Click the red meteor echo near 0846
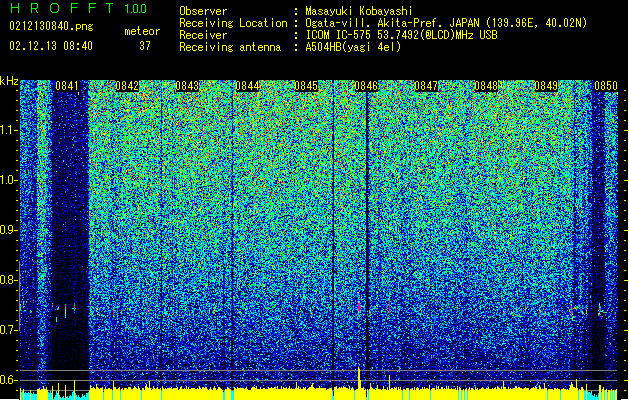Viewport: 629px width, 400px height. pos(359,307)
